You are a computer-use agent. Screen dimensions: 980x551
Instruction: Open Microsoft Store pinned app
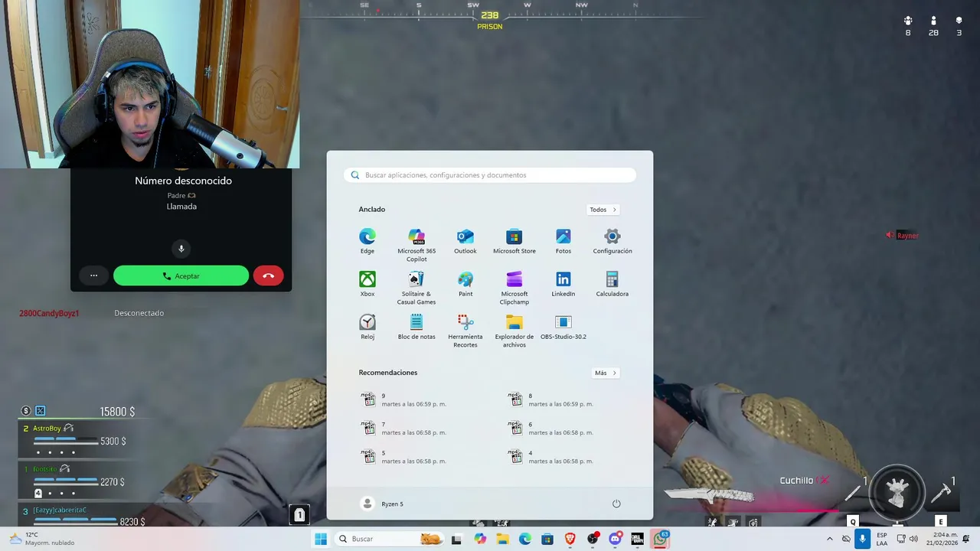(x=514, y=241)
